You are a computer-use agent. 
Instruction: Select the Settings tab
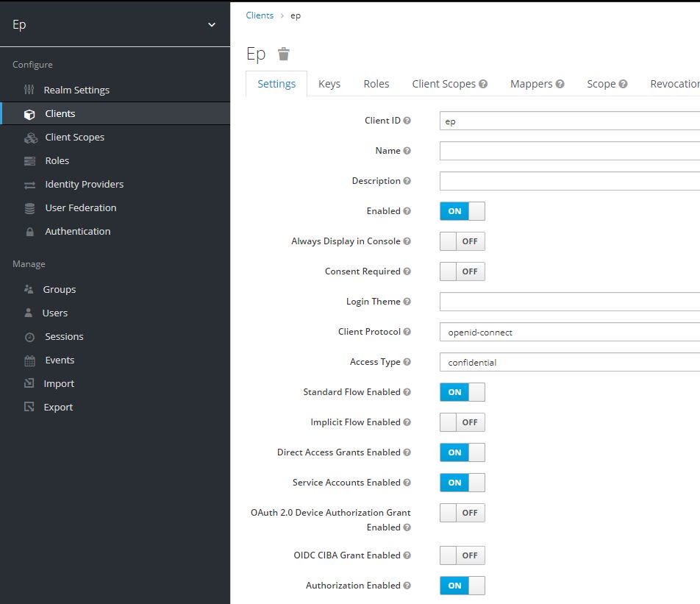pos(276,84)
